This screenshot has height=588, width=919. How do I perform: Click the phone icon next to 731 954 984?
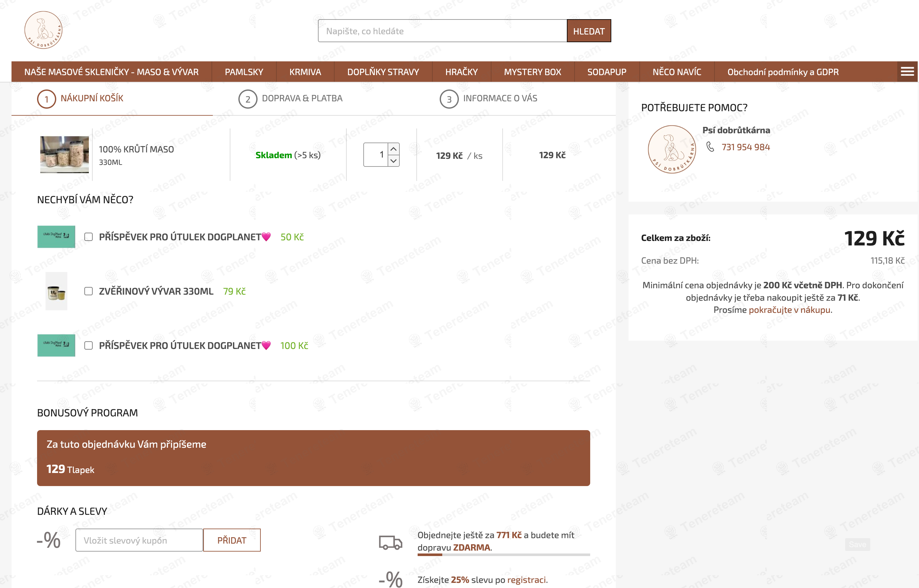[710, 147]
